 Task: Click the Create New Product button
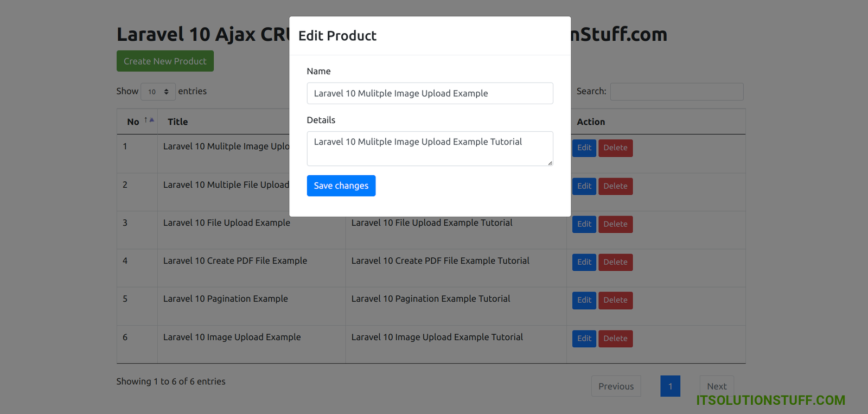pos(165,61)
